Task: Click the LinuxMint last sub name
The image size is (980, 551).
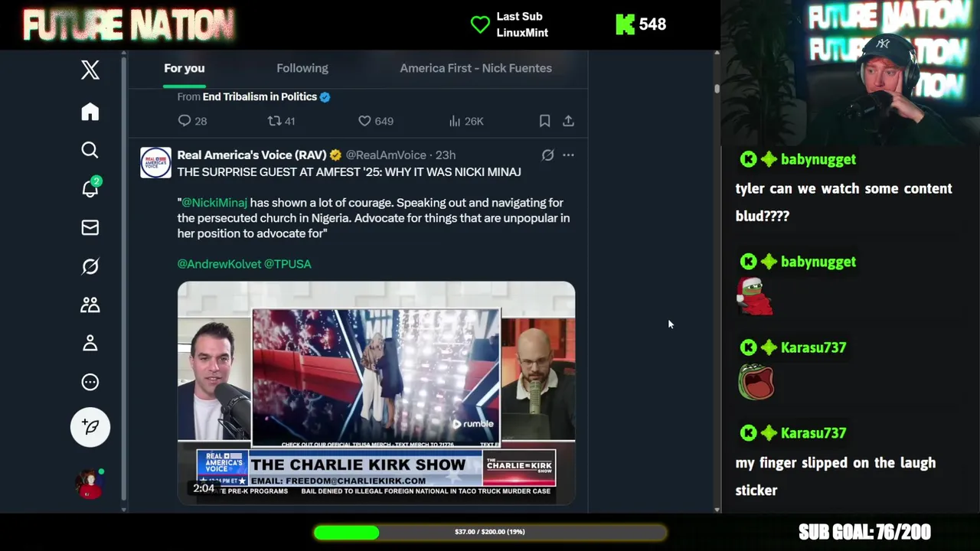Action: point(522,33)
